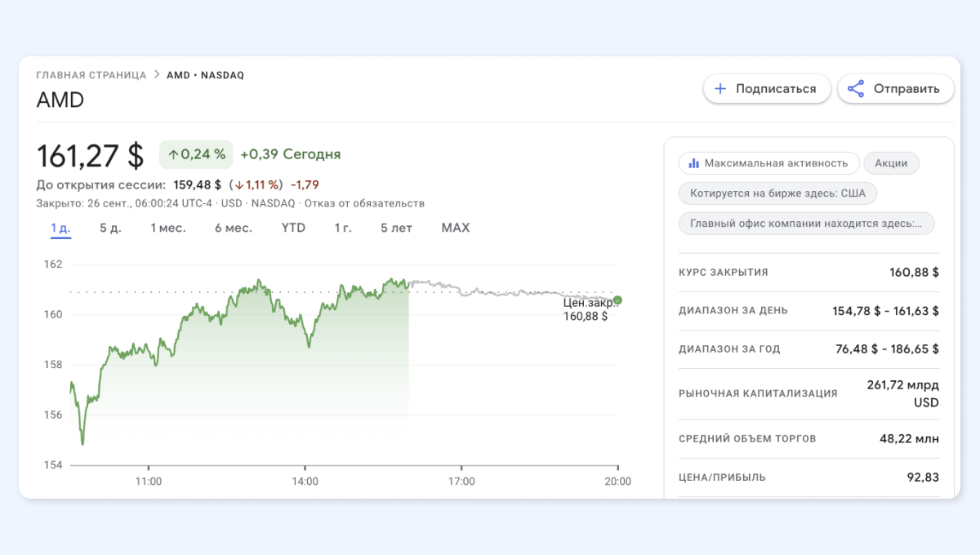Click the ЦЕНА/ПРИБЫЛЬ row label
The height and width of the screenshot is (555, 980).
(x=722, y=477)
